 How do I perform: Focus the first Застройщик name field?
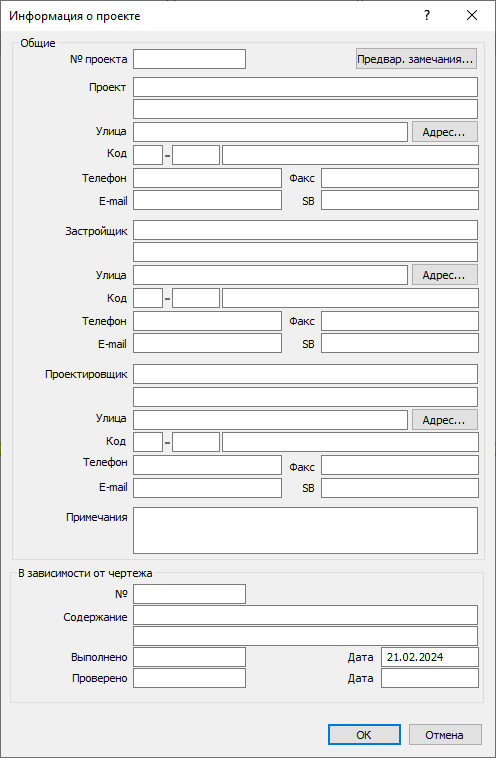point(306,230)
